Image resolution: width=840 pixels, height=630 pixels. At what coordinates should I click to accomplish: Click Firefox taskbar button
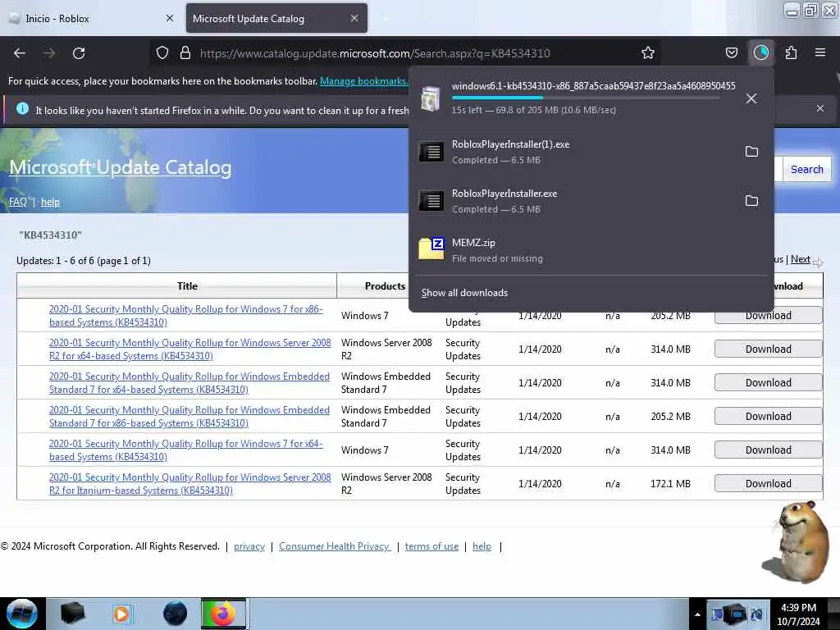[x=223, y=614]
